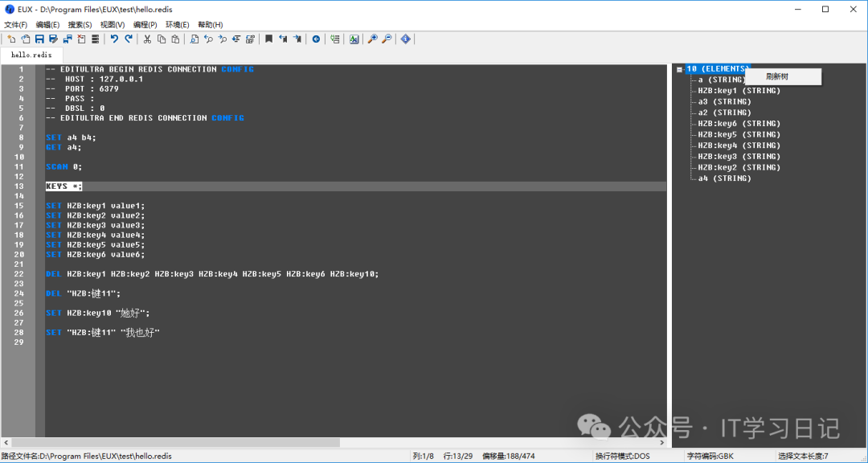868x463 pixels.
Task: Click the Redo arrow icon
Action: (128, 39)
